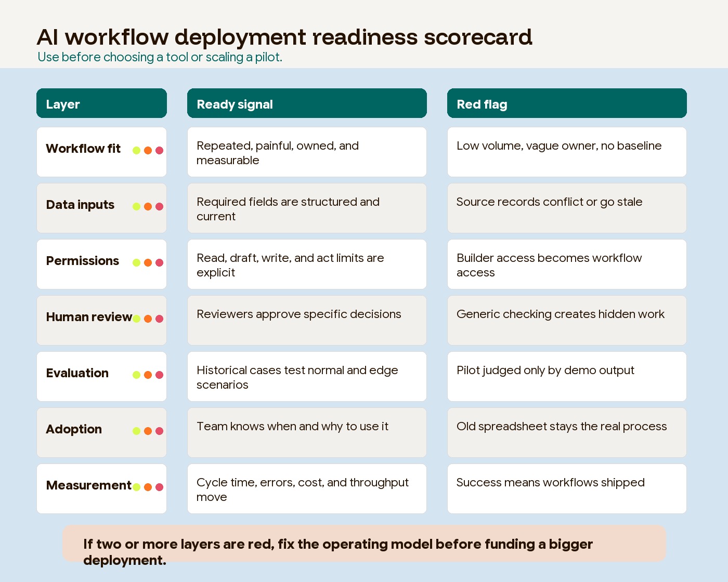Click 'Builder access becomes workflow access' cell
This screenshot has width=728, height=582.
(567, 264)
